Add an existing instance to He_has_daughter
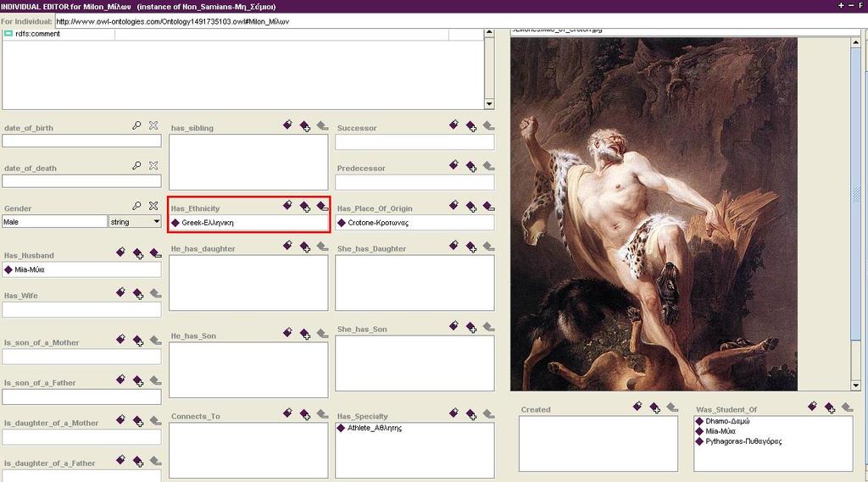The height and width of the screenshot is (482, 868). click(x=305, y=247)
